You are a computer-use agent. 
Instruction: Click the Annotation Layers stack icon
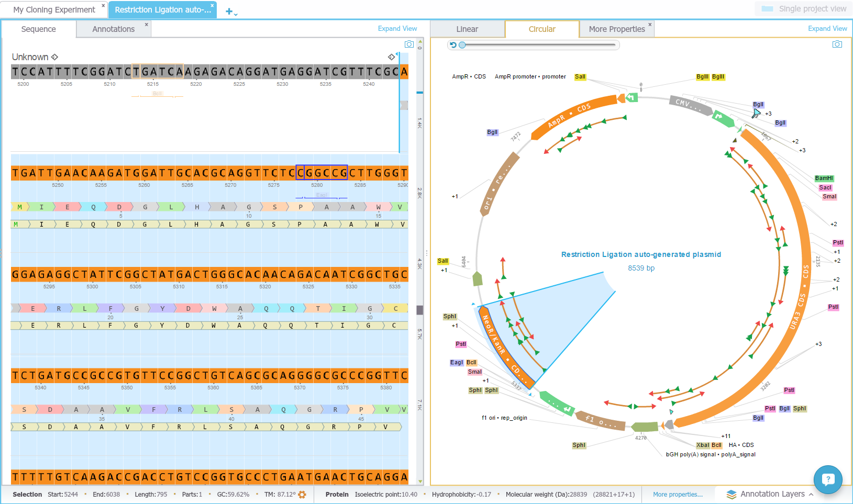point(732,495)
